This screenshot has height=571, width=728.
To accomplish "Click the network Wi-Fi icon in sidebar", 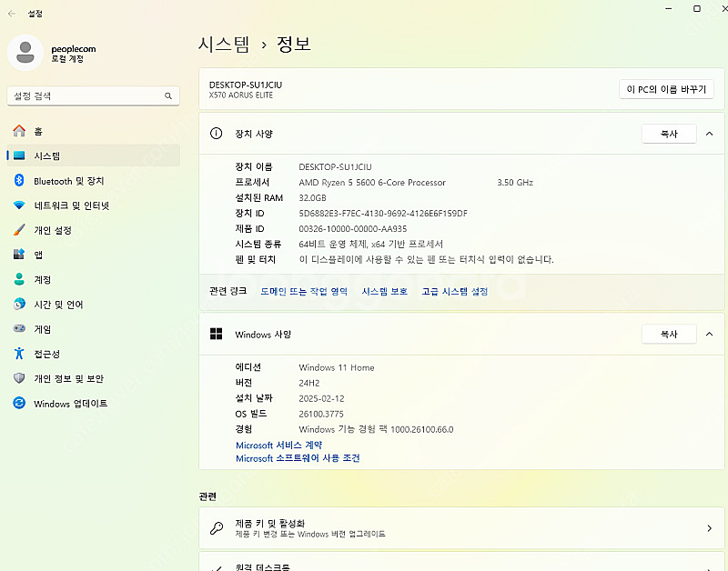I will 19,205.
